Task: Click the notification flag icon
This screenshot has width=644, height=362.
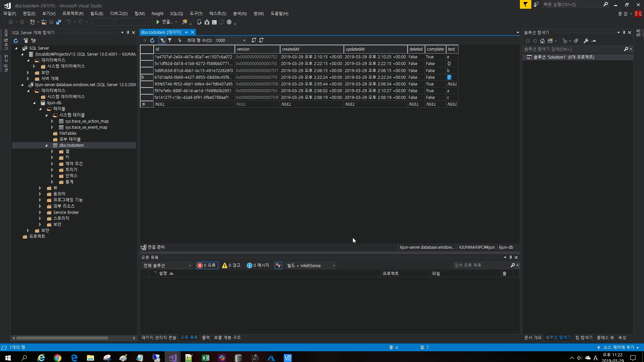Action: [x=525, y=4]
